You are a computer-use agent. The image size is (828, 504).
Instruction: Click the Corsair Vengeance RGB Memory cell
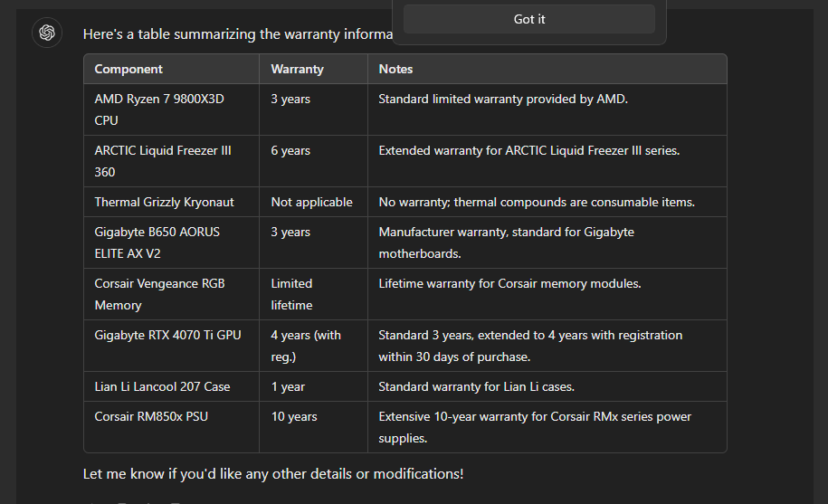click(x=172, y=294)
